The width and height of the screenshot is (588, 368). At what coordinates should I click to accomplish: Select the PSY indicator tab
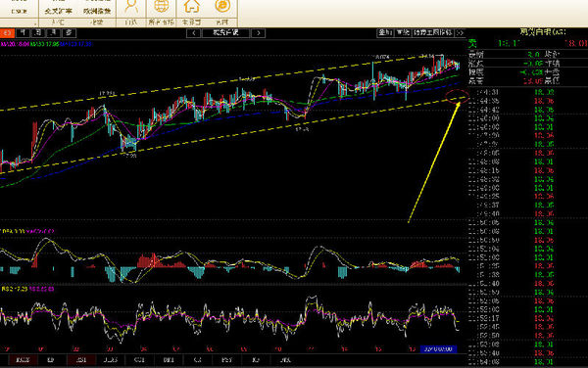click(x=227, y=360)
